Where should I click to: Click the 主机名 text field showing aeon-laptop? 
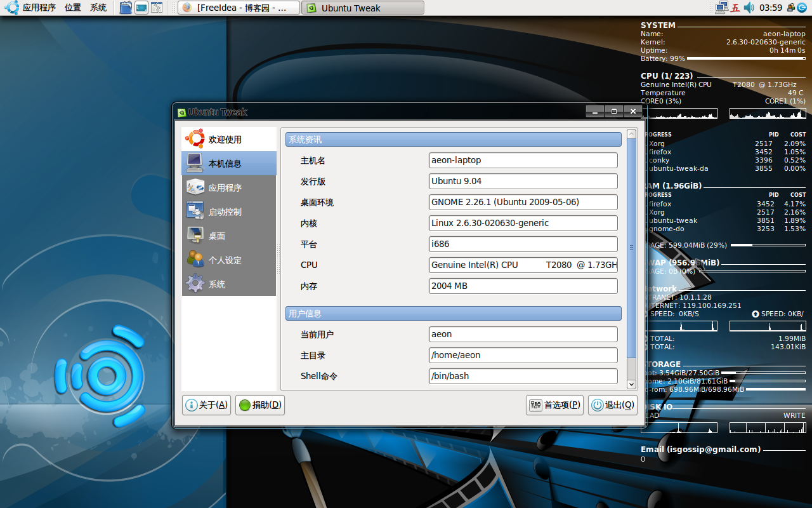coord(523,161)
